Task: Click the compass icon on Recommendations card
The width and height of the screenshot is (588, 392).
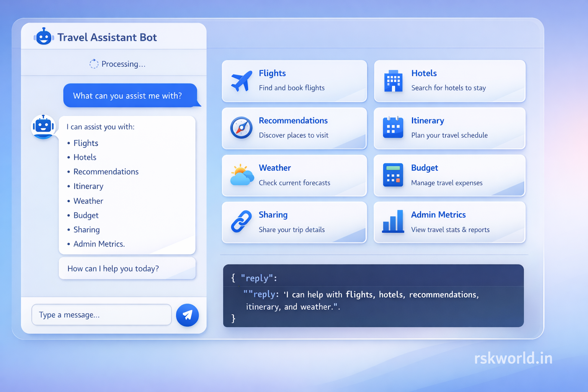Action: (241, 128)
